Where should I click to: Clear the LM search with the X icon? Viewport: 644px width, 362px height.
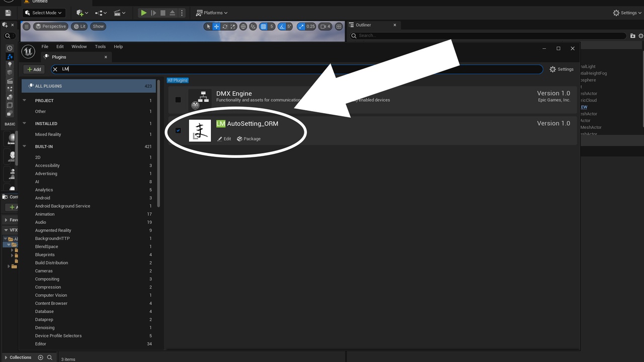[x=55, y=69]
